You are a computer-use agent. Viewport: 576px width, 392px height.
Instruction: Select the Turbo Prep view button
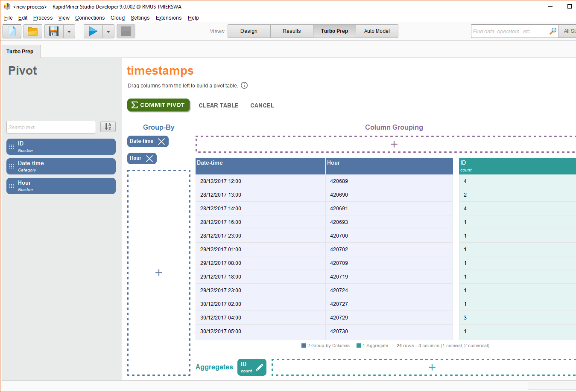click(x=334, y=31)
